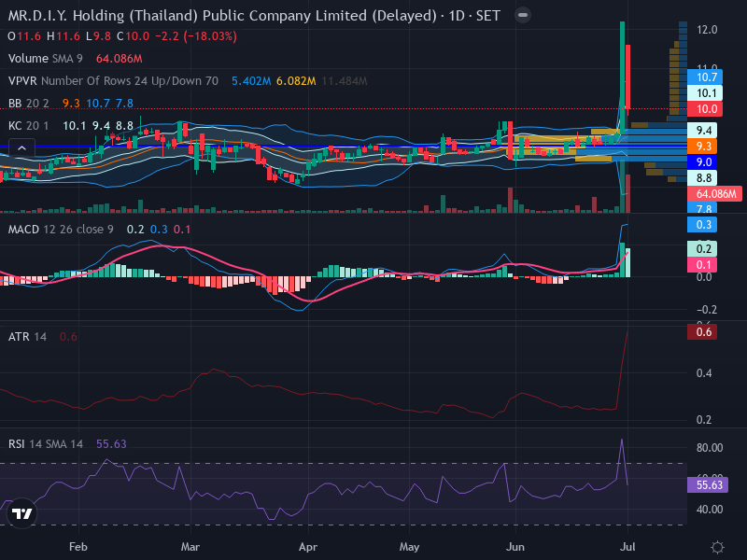Image resolution: width=747 pixels, height=560 pixels.
Task: Click the blue 0.3 MACD axis label
Action: pyautogui.click(x=702, y=225)
